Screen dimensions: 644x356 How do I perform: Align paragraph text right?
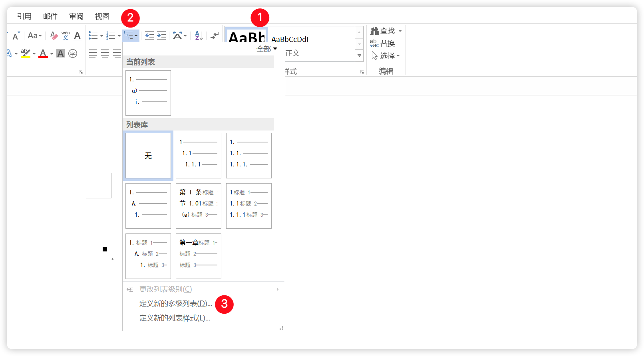117,53
